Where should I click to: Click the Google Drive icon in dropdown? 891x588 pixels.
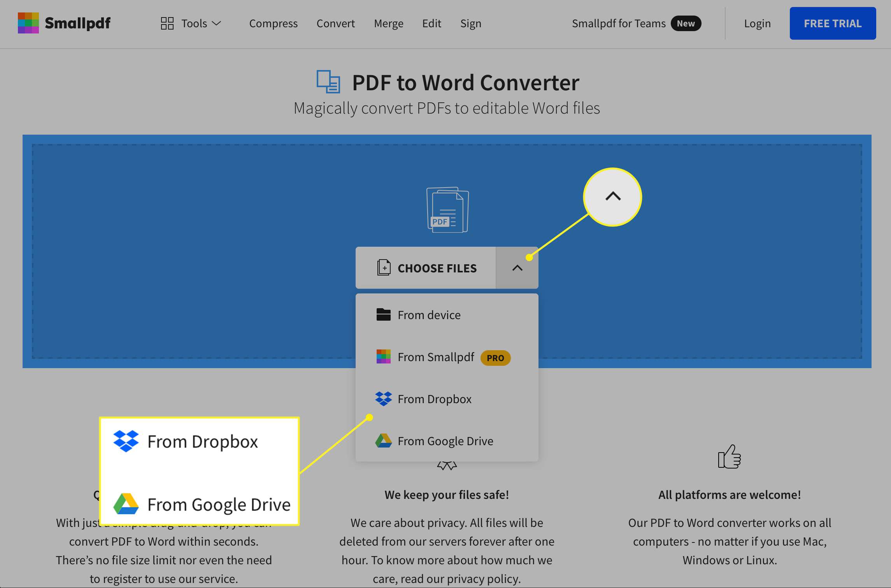coord(382,441)
